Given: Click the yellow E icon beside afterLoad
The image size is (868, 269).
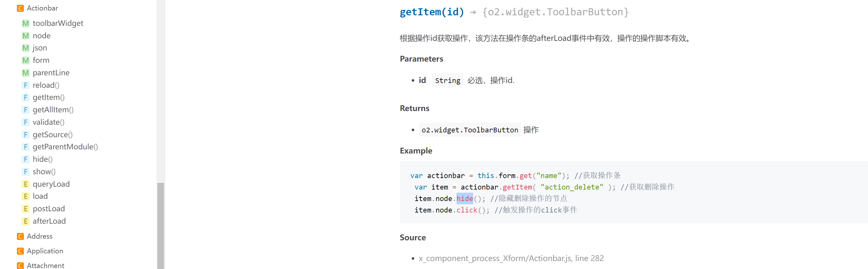Looking at the screenshot, I should [x=25, y=221].
